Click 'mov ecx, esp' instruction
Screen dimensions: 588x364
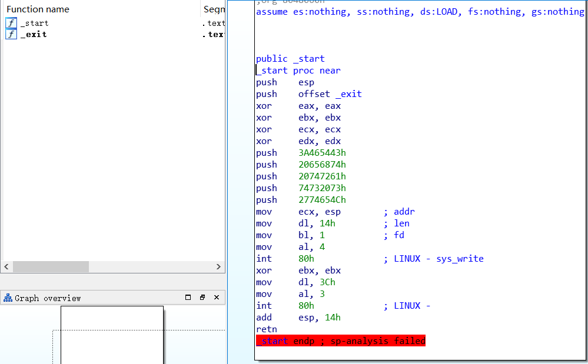[298, 212]
